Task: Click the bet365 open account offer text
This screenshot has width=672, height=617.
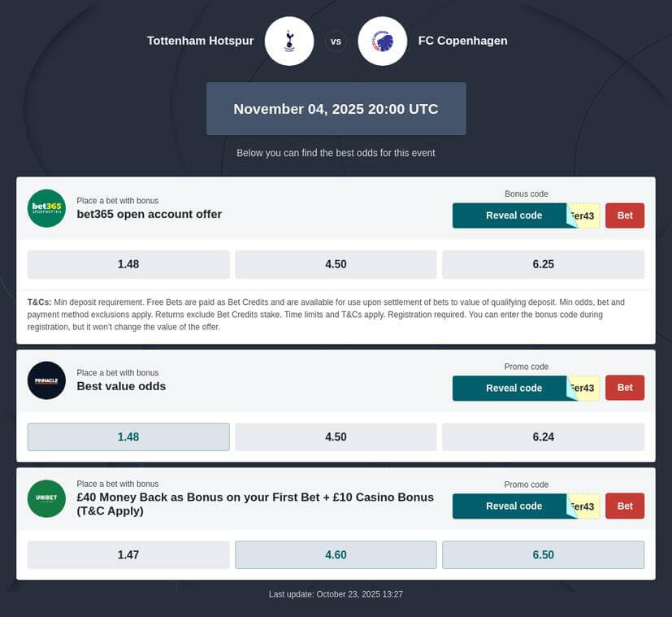Action: pos(149,215)
